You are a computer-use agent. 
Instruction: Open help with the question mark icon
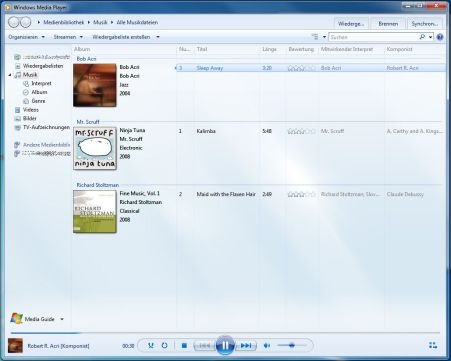440,37
